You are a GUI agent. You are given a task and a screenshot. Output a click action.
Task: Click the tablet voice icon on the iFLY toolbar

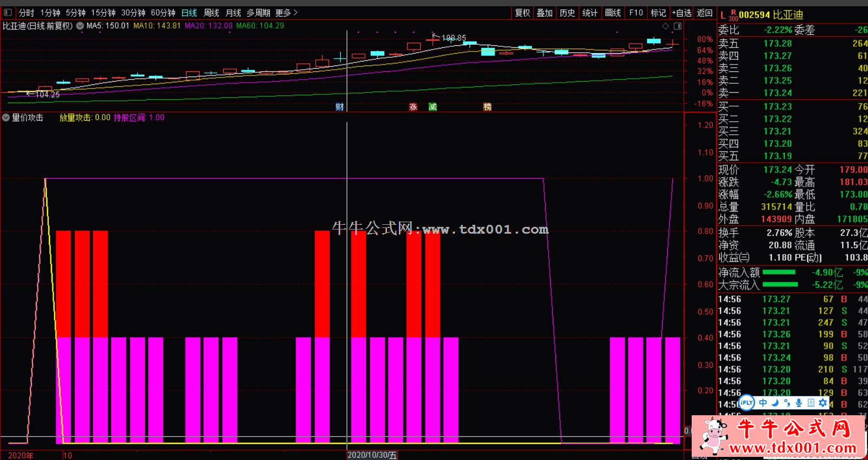pyautogui.click(x=811, y=403)
